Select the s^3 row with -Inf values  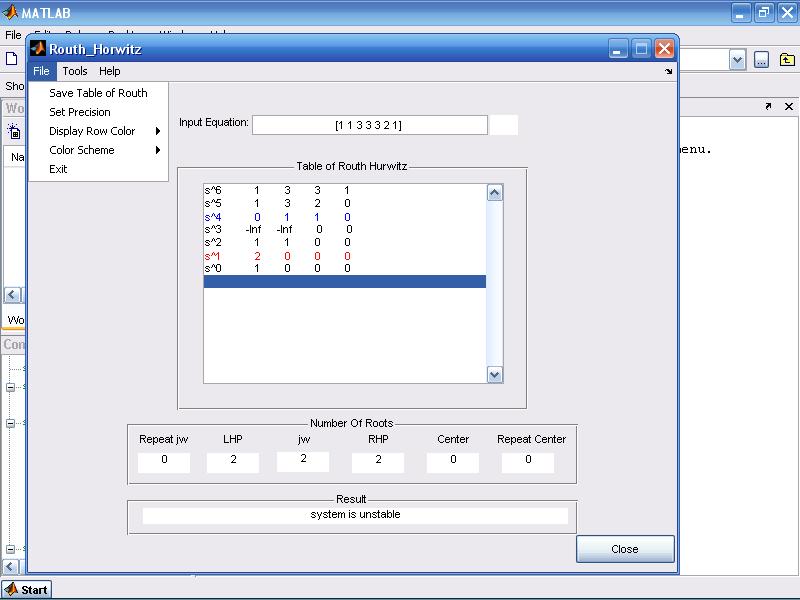344,229
